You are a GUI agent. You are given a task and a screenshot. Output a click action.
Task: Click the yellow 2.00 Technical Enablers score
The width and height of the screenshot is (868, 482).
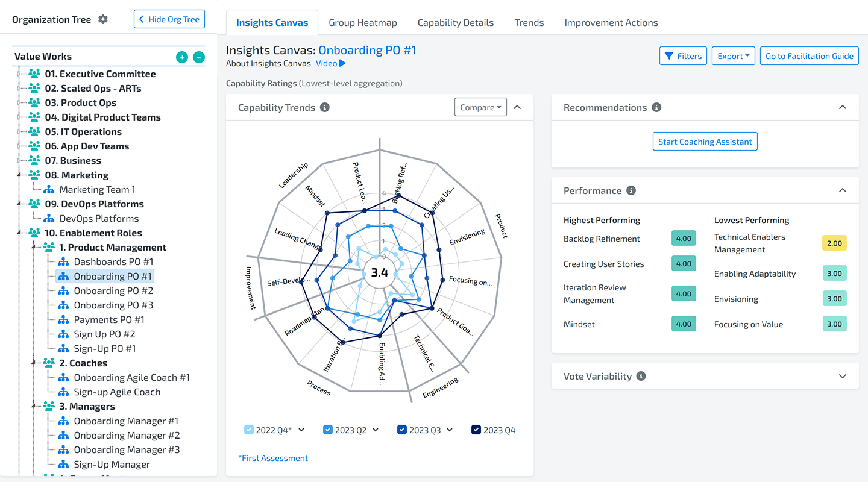(x=834, y=243)
